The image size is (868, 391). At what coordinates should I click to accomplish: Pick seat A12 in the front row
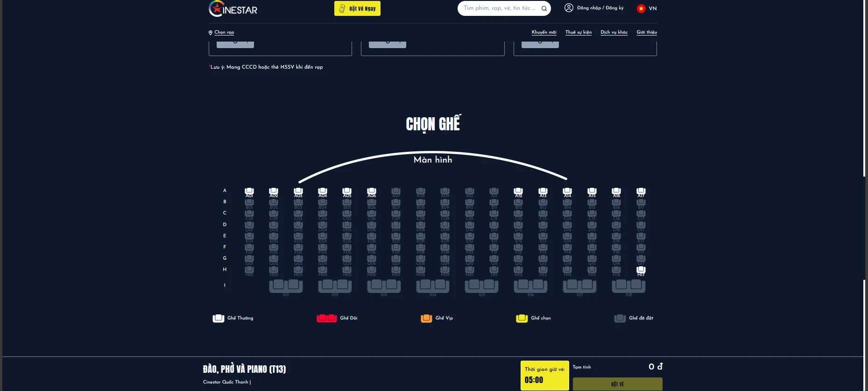(518, 192)
